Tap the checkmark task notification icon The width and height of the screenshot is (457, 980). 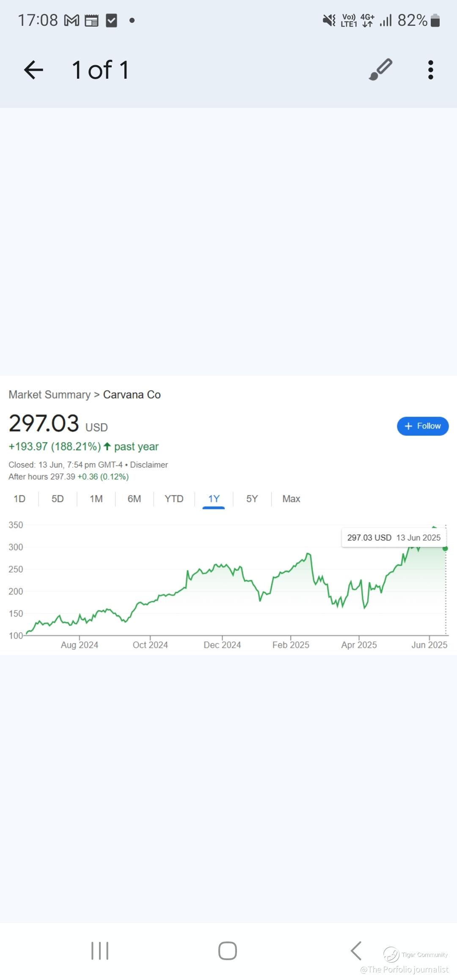[111, 20]
